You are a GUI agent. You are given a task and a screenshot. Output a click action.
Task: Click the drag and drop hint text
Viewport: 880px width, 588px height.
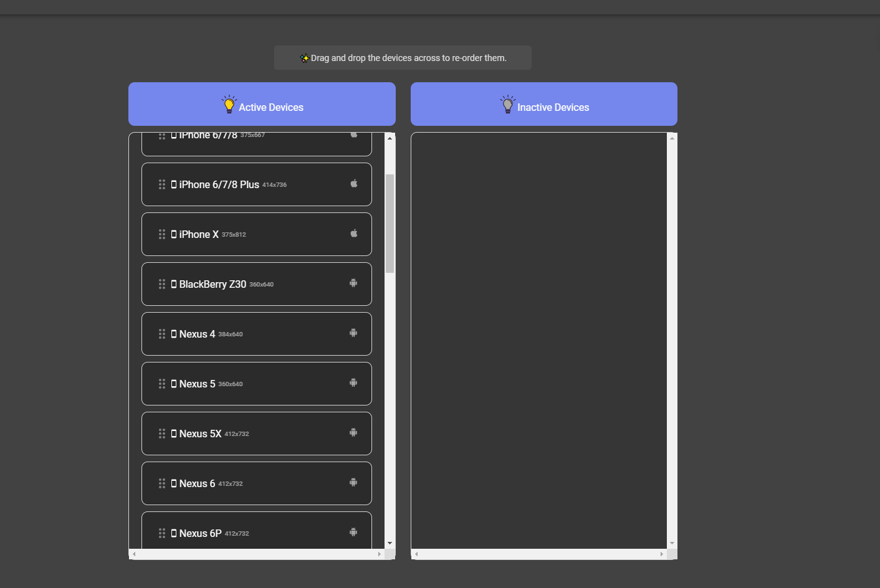point(409,58)
